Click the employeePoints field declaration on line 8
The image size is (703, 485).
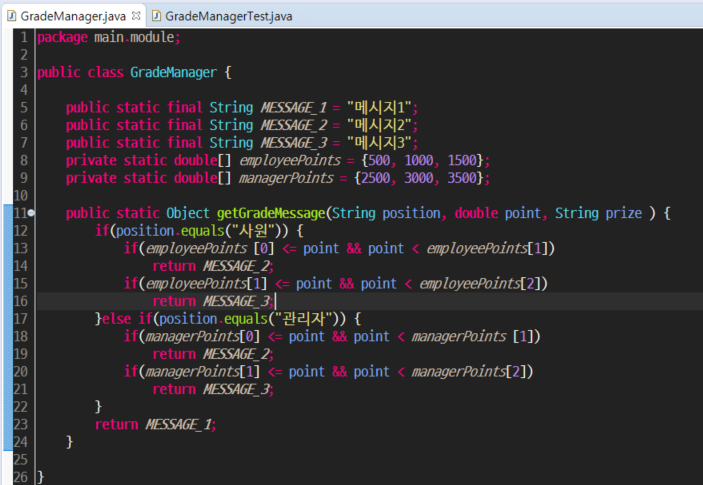[290, 160]
